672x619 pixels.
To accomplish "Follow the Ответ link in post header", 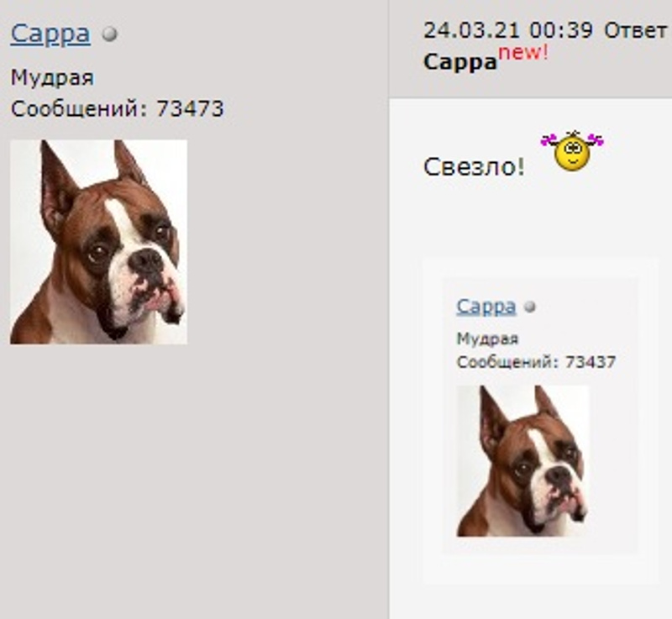I will (x=635, y=30).
